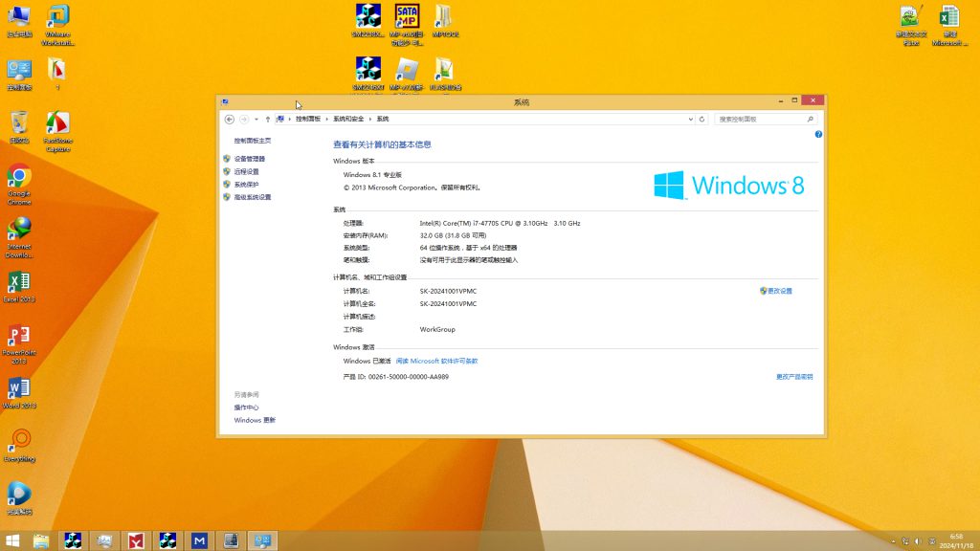Viewport: 980px width, 551px height.
Task: Open Excel 2013 desktop shortcut
Action: 19,283
